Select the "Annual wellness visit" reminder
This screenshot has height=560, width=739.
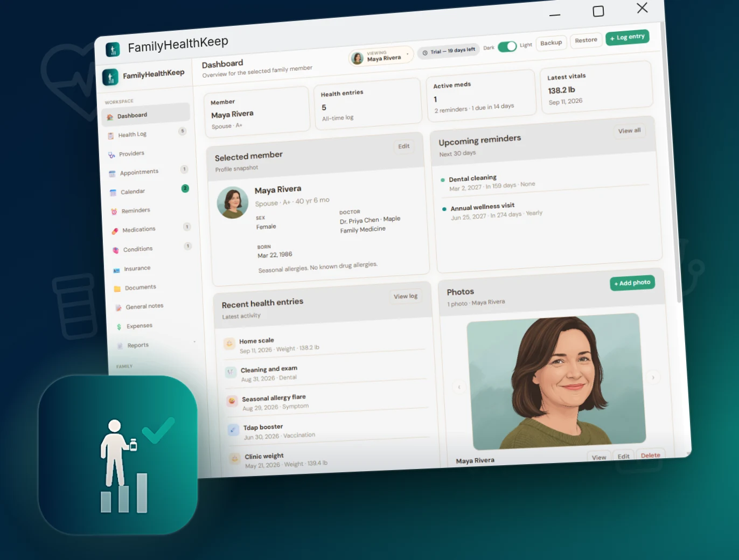(x=547, y=211)
